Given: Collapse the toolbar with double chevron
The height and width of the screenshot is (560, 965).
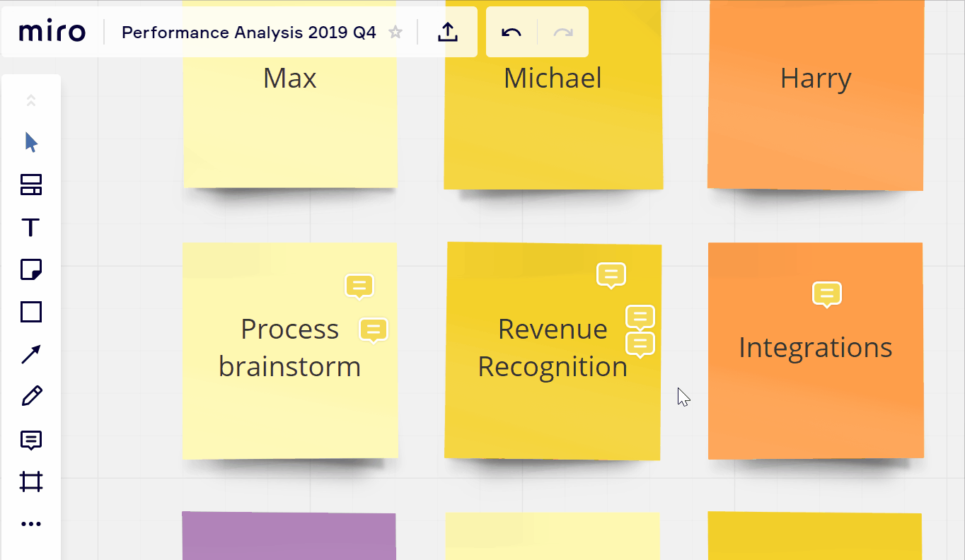Looking at the screenshot, I should click(31, 100).
